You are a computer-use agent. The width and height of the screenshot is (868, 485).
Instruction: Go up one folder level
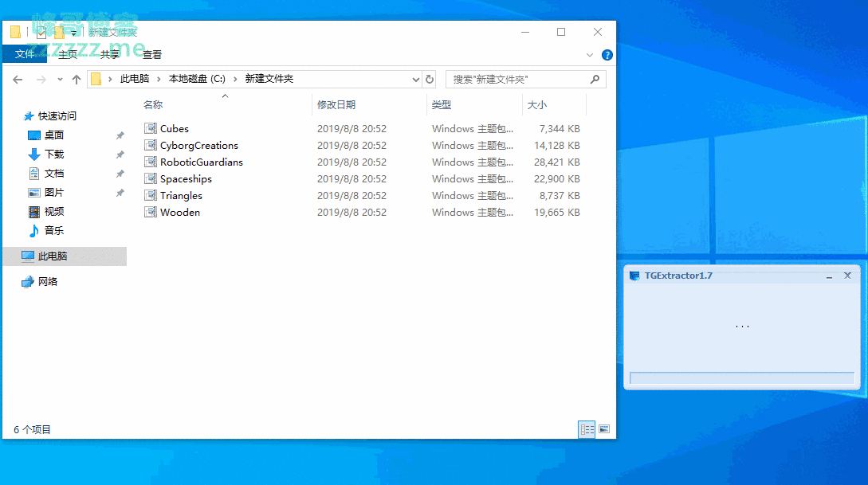[x=77, y=80]
